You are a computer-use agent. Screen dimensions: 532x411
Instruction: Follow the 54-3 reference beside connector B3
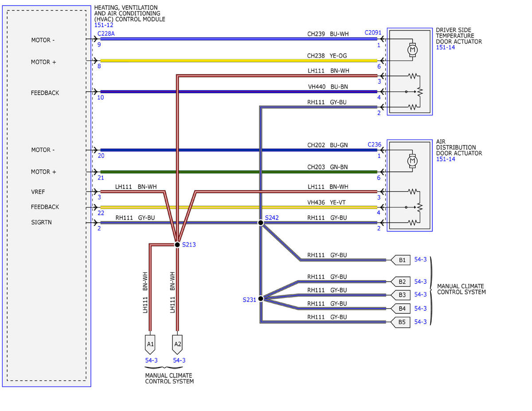pyautogui.click(x=420, y=295)
